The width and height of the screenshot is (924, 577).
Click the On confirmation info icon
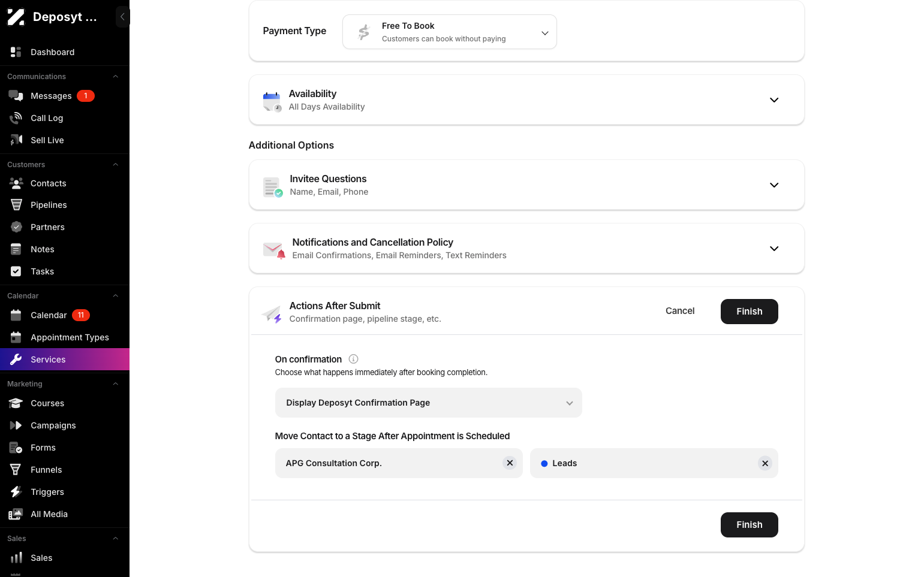[x=353, y=359]
